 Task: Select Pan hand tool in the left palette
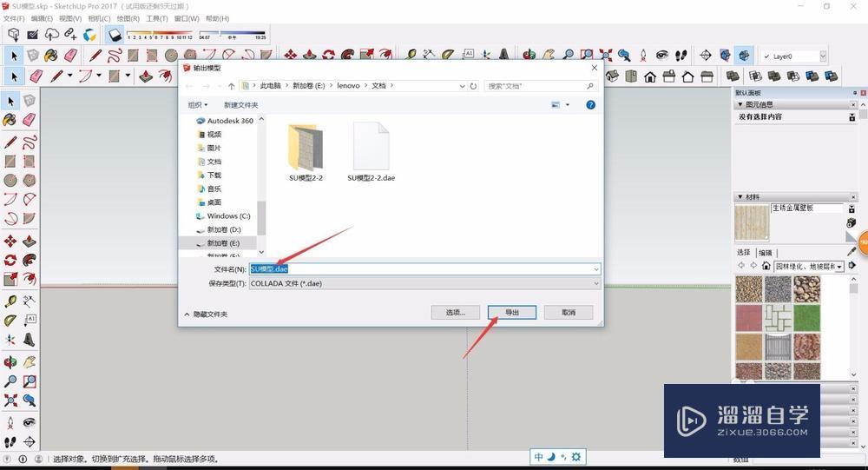coord(30,362)
